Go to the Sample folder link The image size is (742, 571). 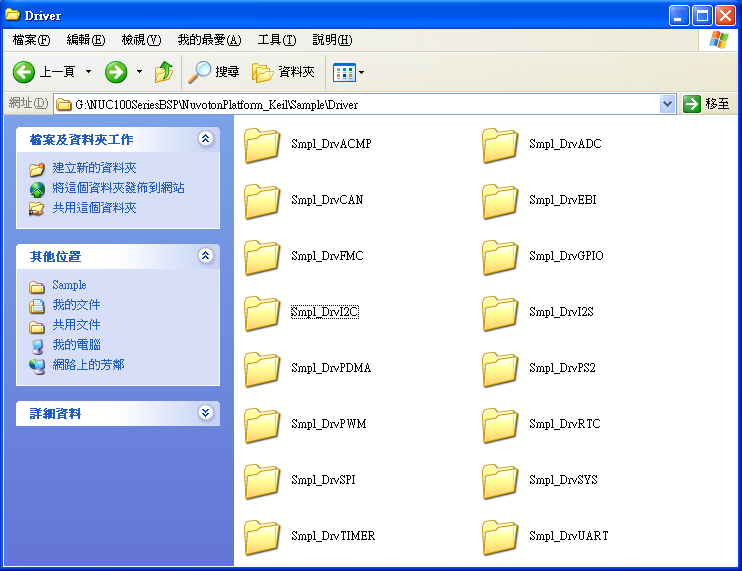[x=69, y=285]
